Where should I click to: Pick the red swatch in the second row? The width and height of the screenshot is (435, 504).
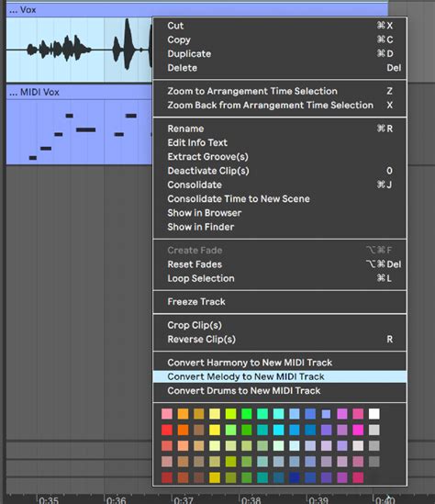pyautogui.click(x=167, y=430)
